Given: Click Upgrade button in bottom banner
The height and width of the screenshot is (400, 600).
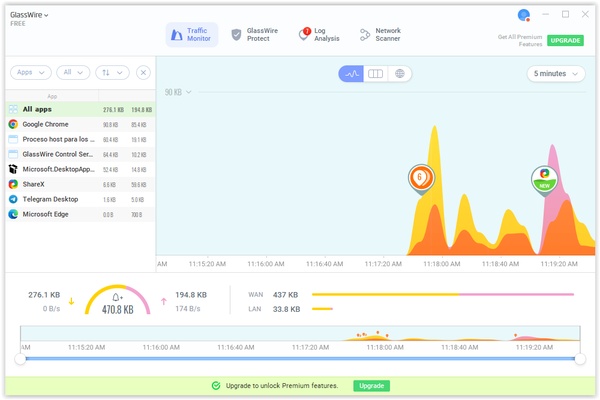Looking at the screenshot, I should point(371,385).
